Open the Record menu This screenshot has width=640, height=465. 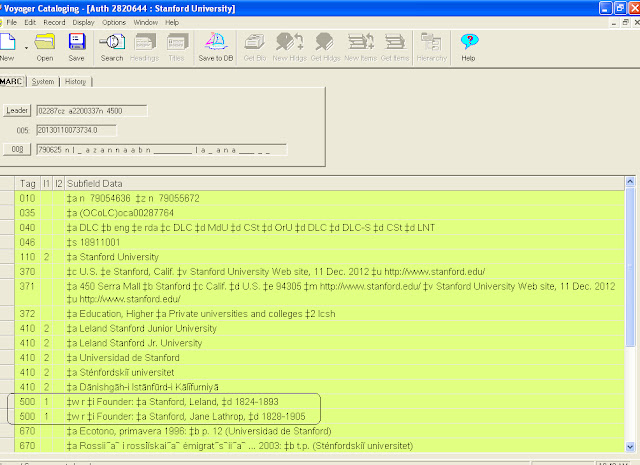point(54,22)
